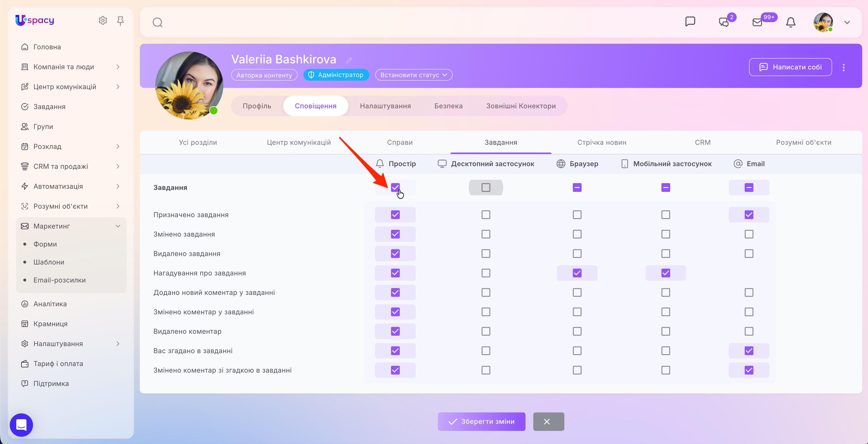Image resolution: width=868 pixels, height=444 pixels.
Task: Uncheck Email for Вас згадано в завданні
Action: point(749,351)
